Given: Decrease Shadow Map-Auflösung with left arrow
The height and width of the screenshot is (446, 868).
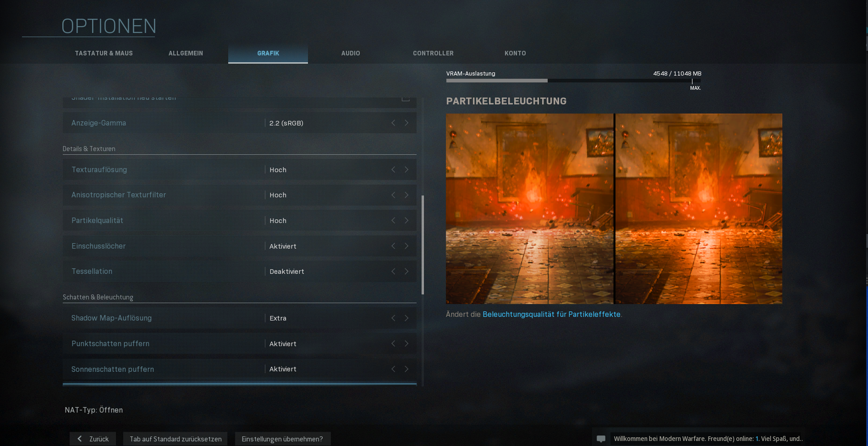Looking at the screenshot, I should (393, 318).
